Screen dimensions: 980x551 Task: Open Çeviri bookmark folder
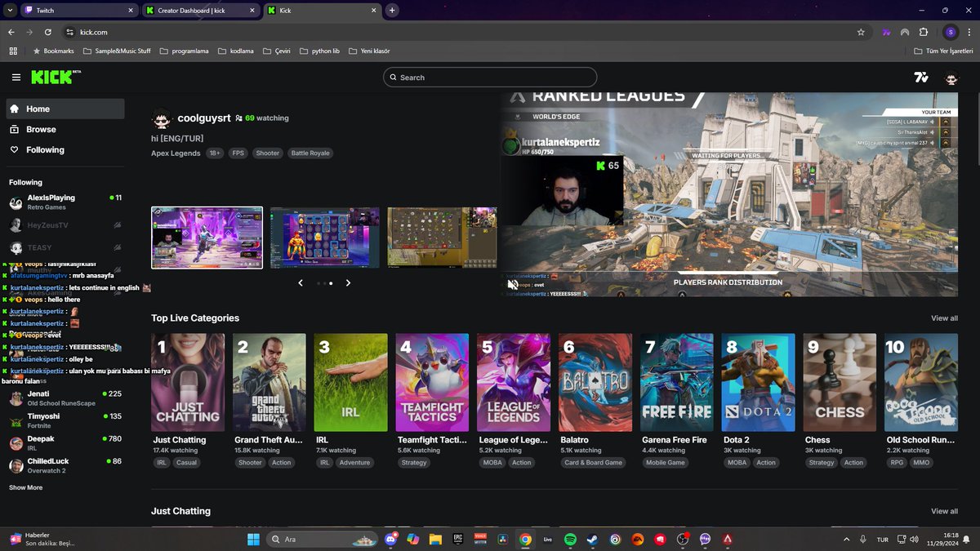point(276,51)
